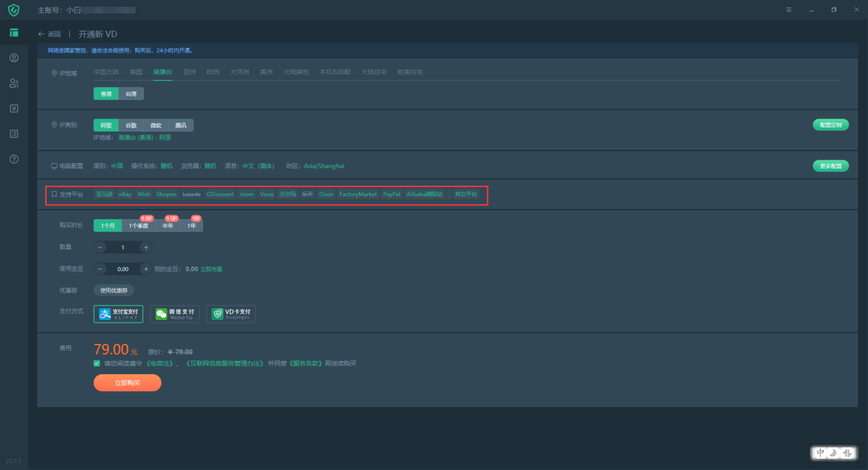
Task: Click the input-method 中 indicator
Action: click(821, 453)
